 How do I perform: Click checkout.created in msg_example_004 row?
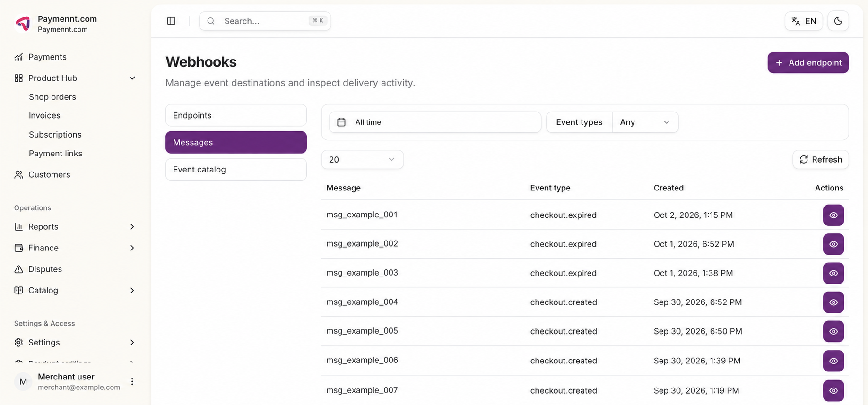pyautogui.click(x=564, y=302)
